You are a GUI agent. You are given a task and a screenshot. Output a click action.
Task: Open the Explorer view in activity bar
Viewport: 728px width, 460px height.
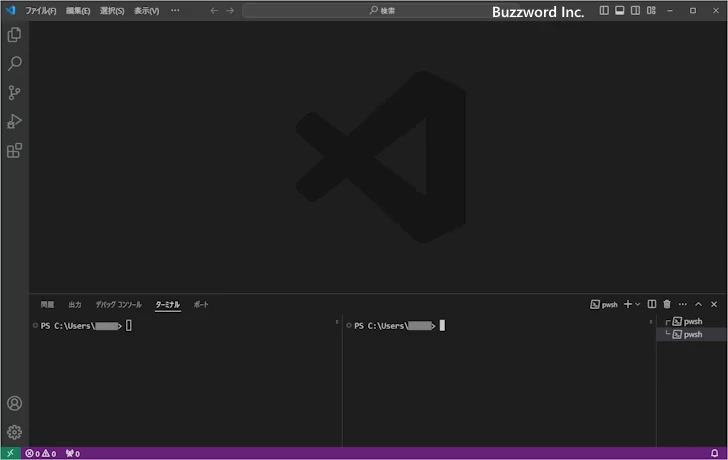[x=14, y=35]
